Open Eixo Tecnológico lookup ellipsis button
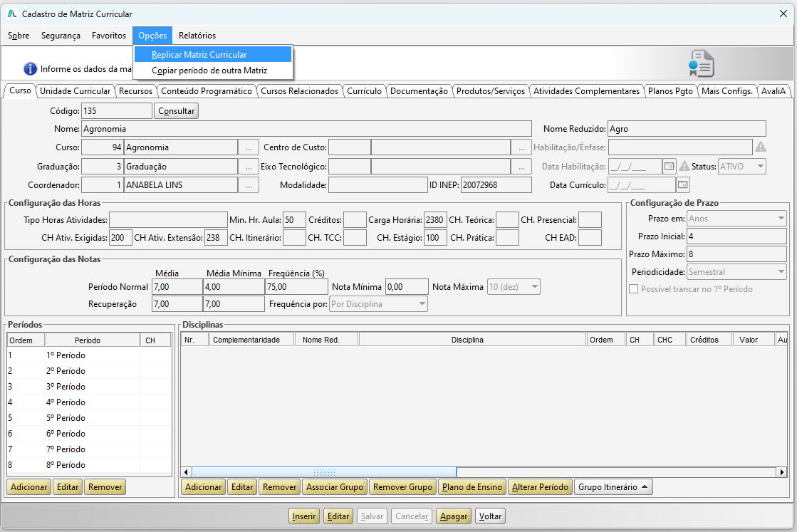 (521, 167)
